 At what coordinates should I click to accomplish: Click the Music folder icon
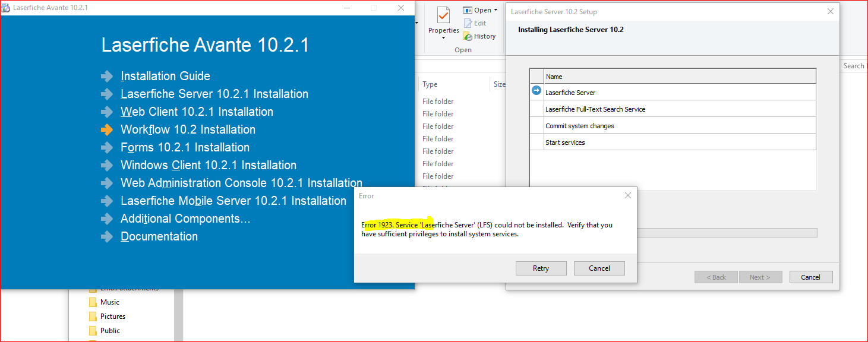coord(93,302)
